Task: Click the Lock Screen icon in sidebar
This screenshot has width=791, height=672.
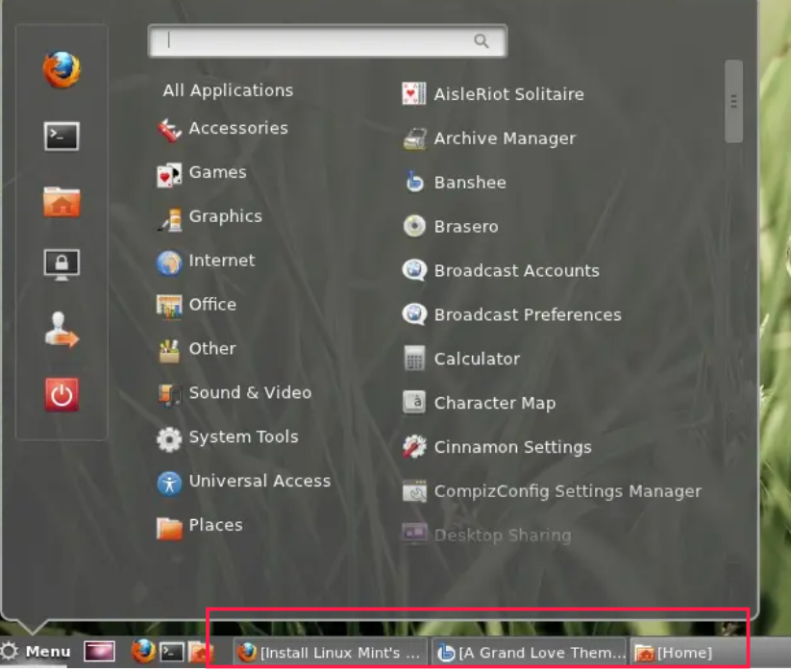Action: 62,265
